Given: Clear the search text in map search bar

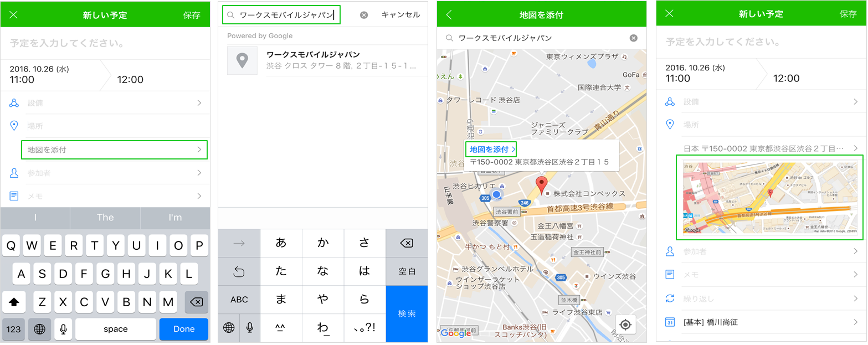Looking at the screenshot, I should (x=633, y=38).
